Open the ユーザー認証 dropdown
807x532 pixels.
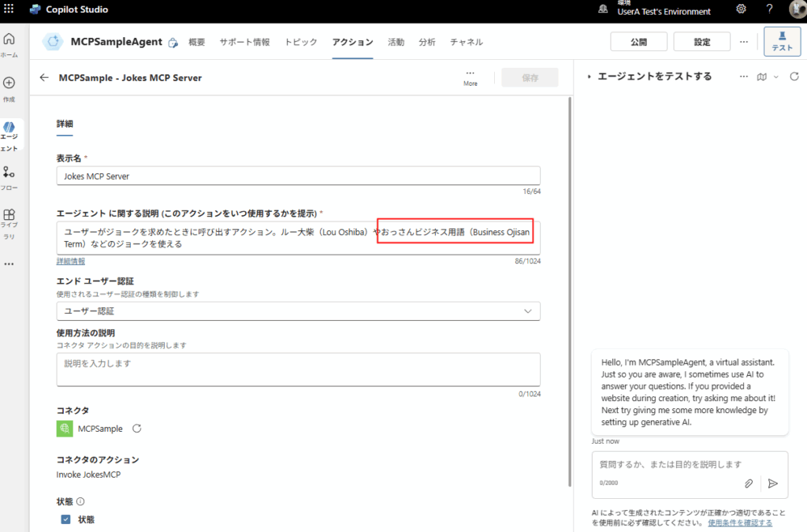(x=299, y=311)
